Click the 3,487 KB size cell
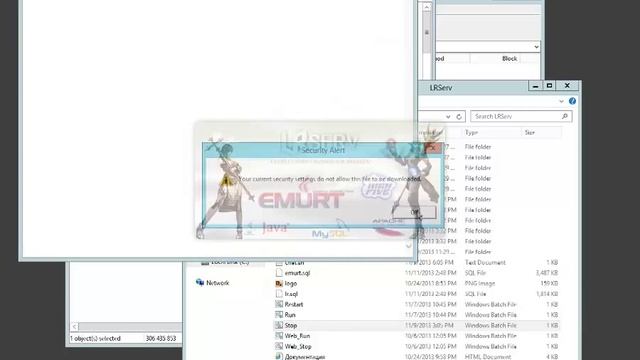This screenshot has height=360, width=640. tap(547, 273)
